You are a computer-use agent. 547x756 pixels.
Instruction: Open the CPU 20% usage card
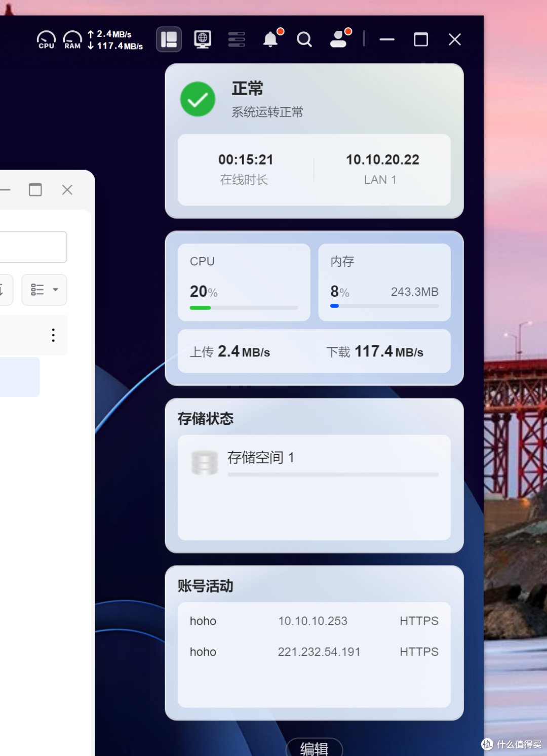[244, 282]
